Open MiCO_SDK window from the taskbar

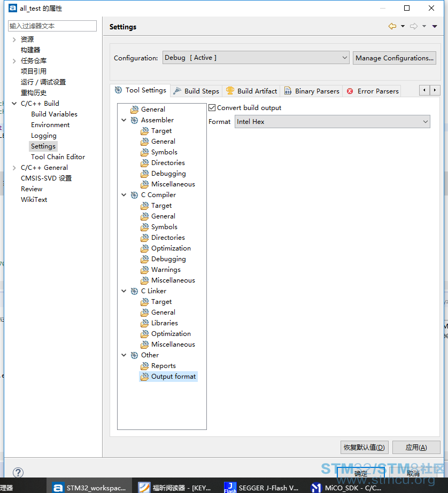(x=346, y=487)
